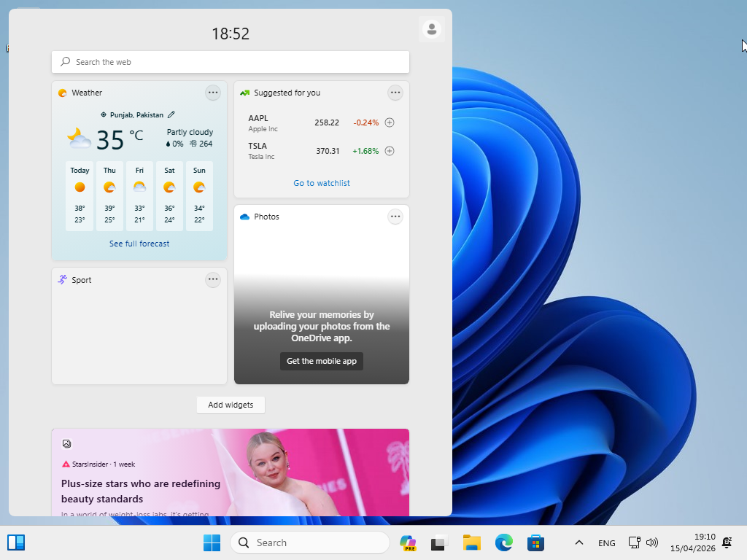Click the Sport widget title text
This screenshot has height=560, width=747.
(x=82, y=280)
